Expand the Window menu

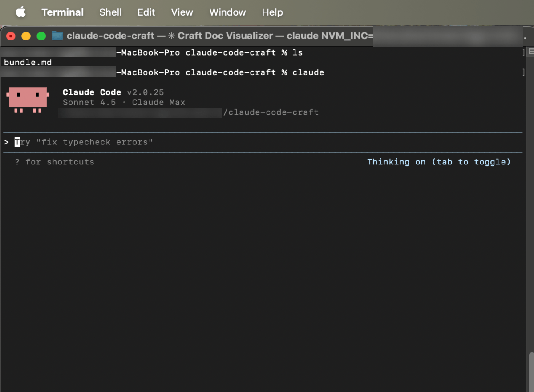click(227, 12)
